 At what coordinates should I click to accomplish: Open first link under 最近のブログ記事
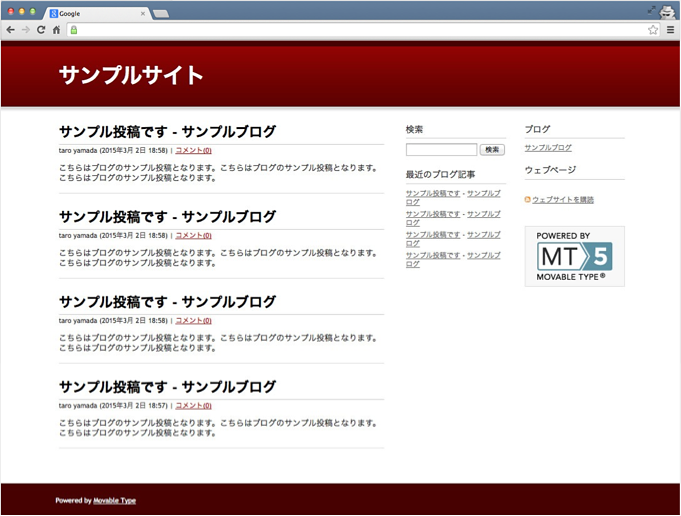[x=453, y=198]
